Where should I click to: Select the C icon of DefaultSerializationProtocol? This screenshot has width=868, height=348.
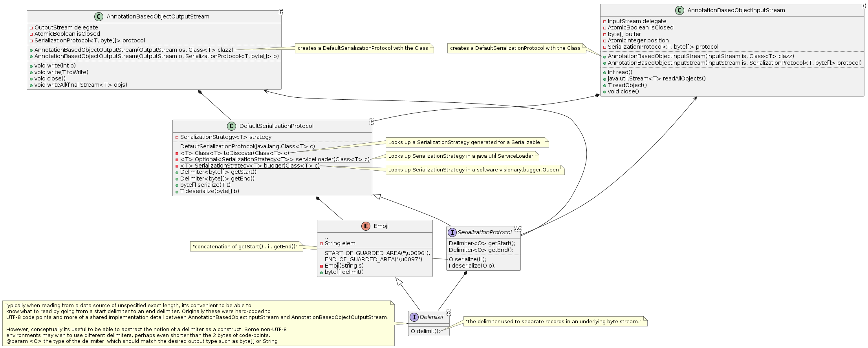tap(231, 126)
